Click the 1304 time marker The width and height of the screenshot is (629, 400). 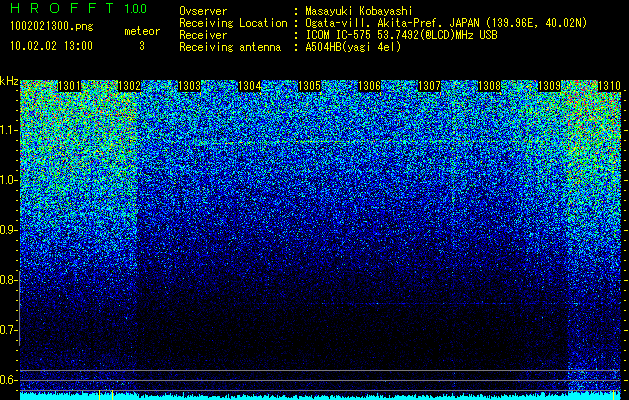click(250, 86)
